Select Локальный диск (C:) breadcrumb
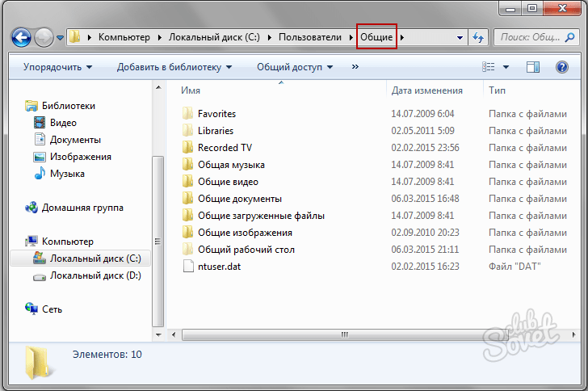This screenshot has height=391, width=588. point(214,37)
